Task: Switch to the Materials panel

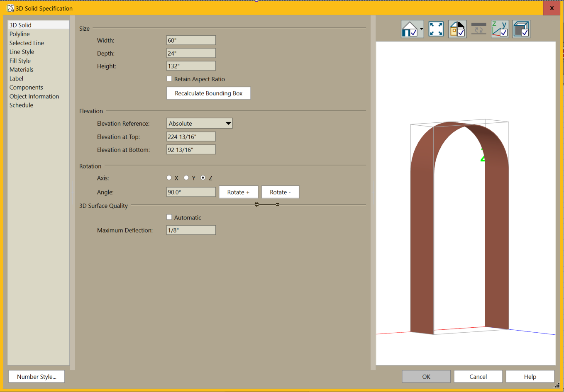Action: [22, 70]
